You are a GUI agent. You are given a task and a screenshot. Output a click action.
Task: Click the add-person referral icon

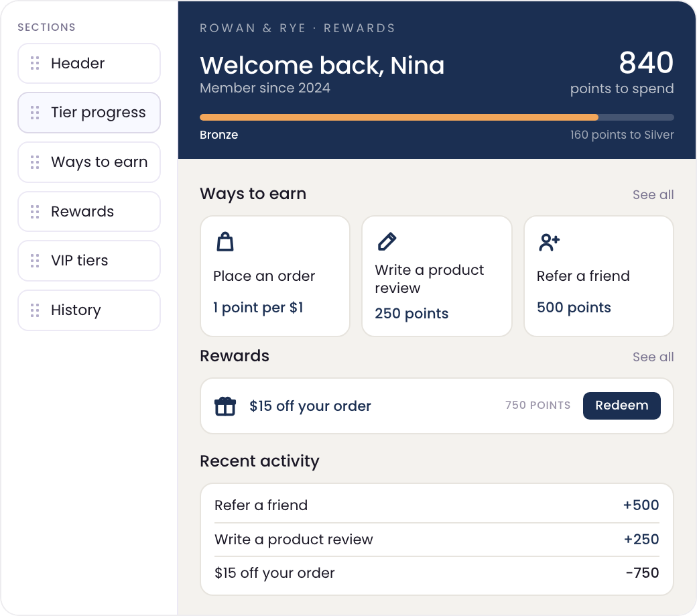(x=549, y=242)
